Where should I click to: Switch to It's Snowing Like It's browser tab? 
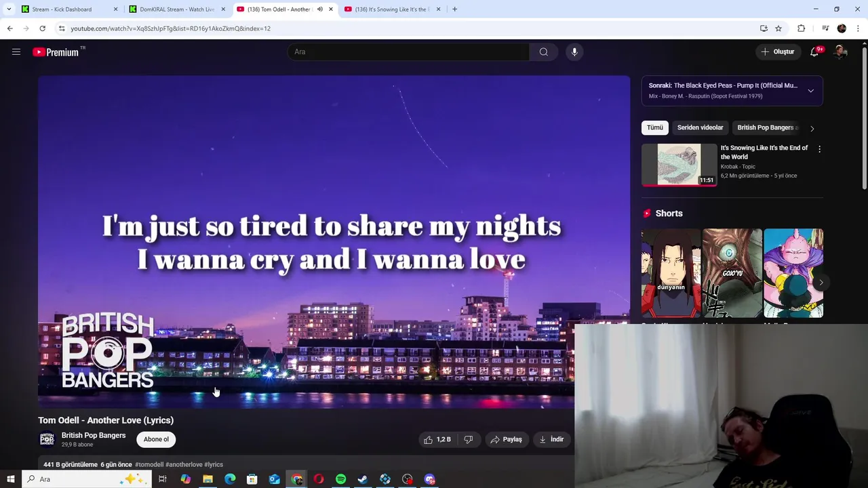(391, 9)
